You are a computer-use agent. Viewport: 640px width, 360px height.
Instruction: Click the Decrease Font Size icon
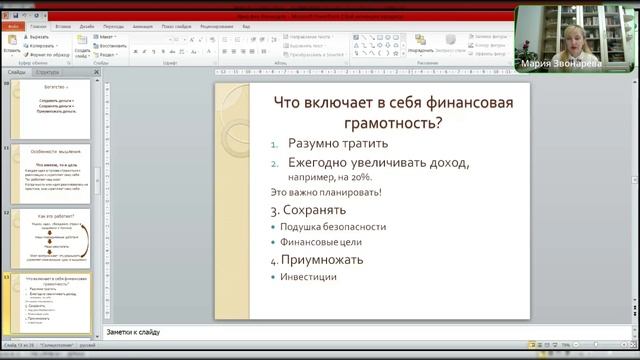pos(200,40)
